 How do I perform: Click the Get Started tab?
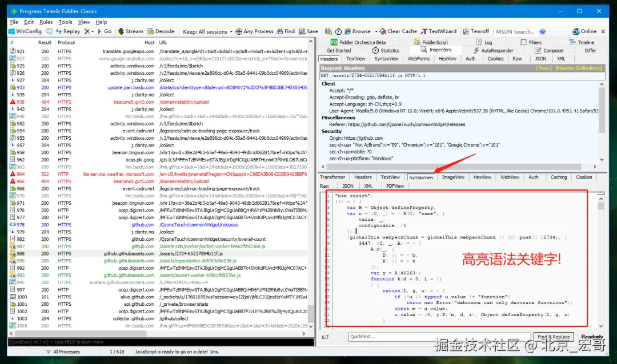coord(338,50)
